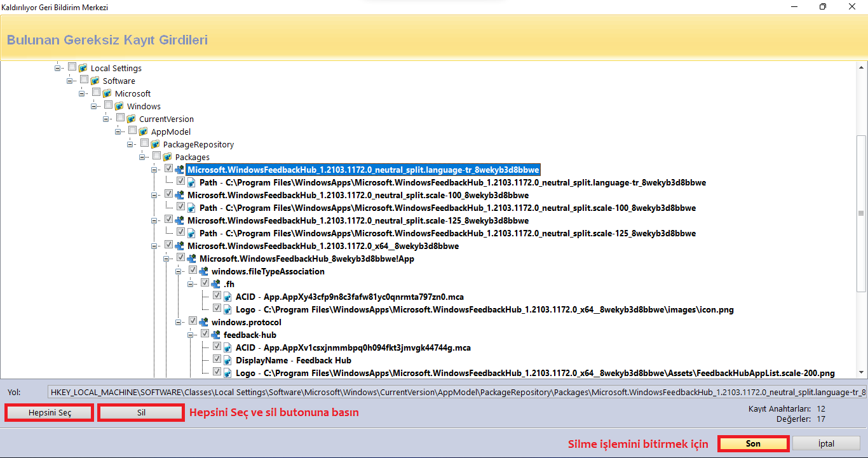Click the registry icon beside AppModel
Viewport: 868px width, 458px height.
click(x=144, y=131)
